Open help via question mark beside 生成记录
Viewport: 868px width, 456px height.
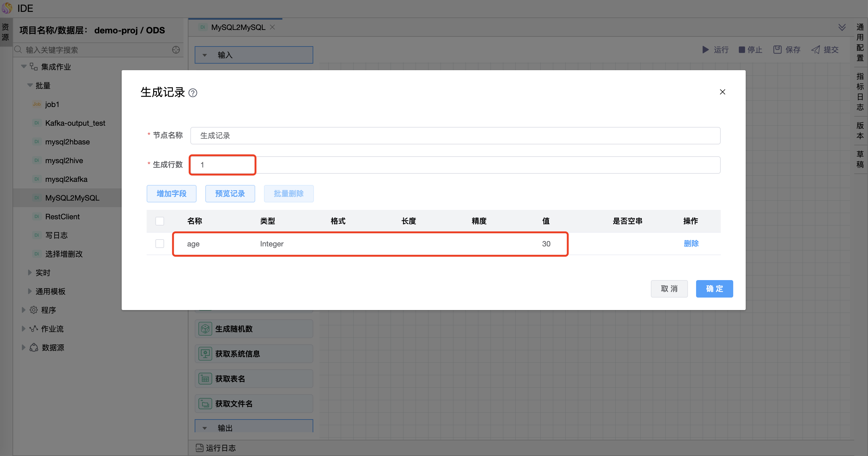193,93
